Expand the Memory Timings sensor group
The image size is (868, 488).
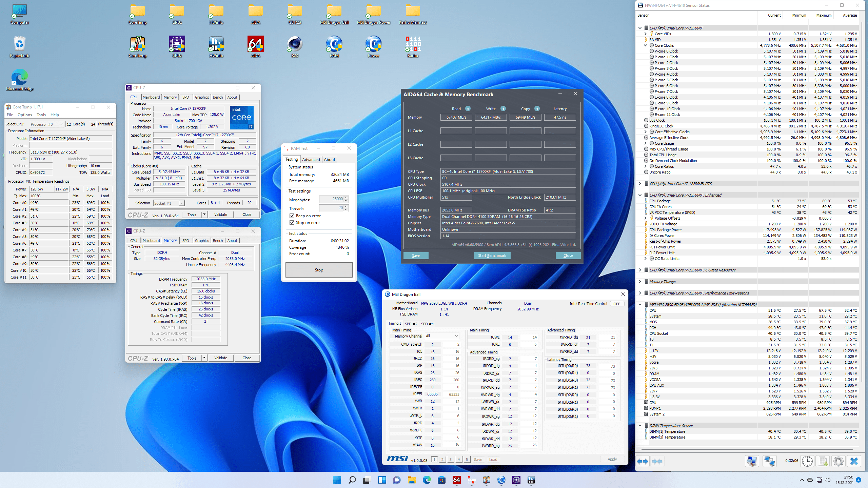[640, 282]
